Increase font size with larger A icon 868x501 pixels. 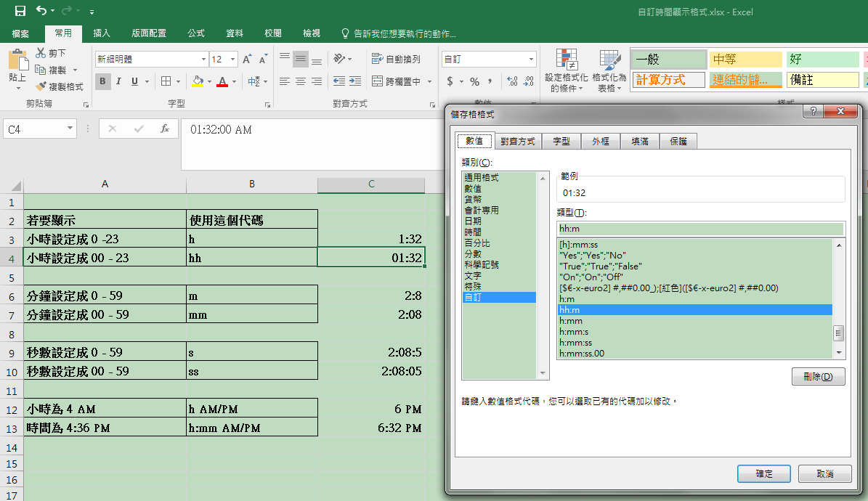pos(247,60)
